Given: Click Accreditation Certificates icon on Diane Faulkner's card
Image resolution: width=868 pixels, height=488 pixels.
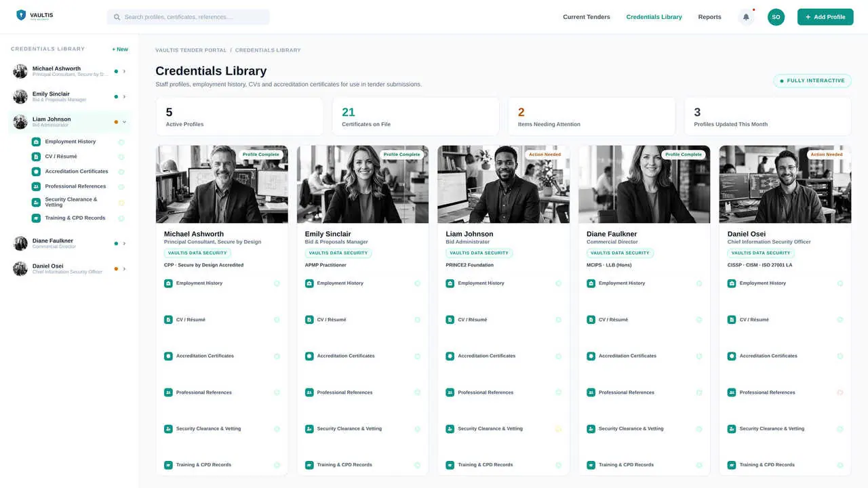Looking at the screenshot, I should tap(591, 356).
